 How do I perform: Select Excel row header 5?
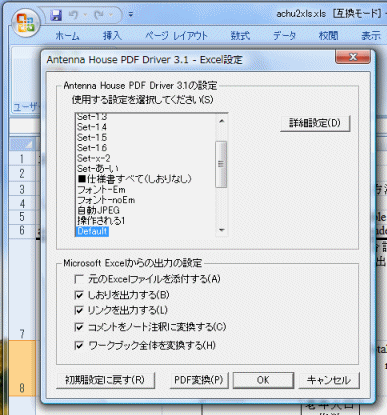[x=22, y=217]
